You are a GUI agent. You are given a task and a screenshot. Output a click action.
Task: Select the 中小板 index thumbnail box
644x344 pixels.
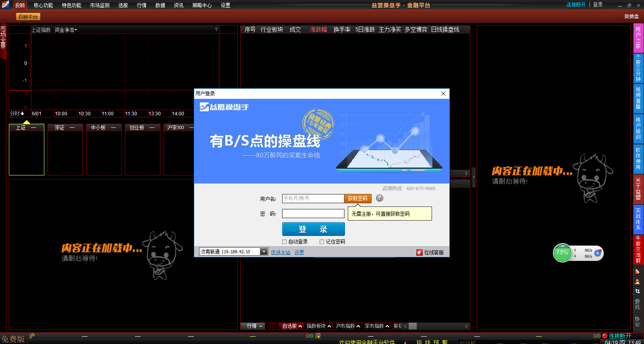click(x=104, y=150)
